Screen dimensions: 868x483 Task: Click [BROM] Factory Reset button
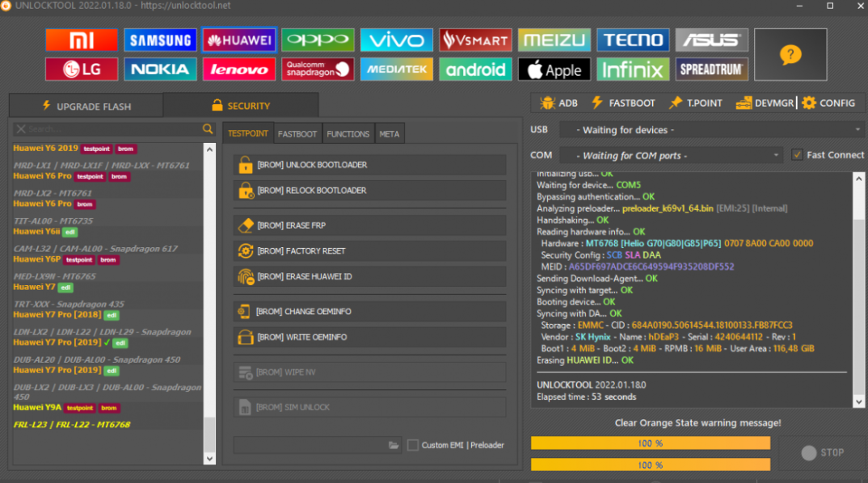370,250
